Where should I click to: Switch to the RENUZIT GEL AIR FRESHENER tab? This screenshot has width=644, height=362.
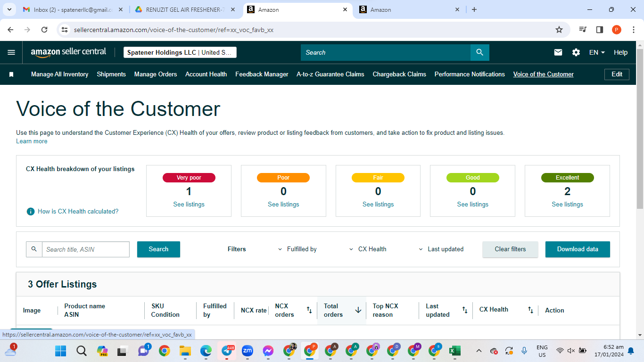pyautogui.click(x=185, y=9)
